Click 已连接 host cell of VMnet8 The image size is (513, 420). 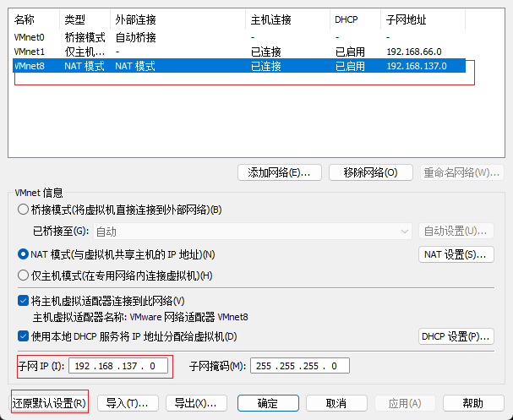[x=266, y=66]
